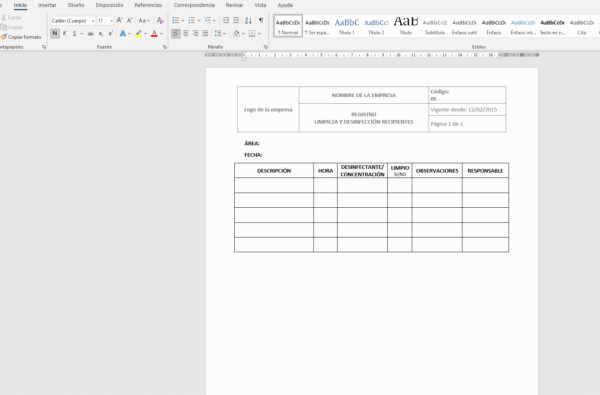Click Copiar formato paintbrush
The image size is (600, 395).
[21, 37]
